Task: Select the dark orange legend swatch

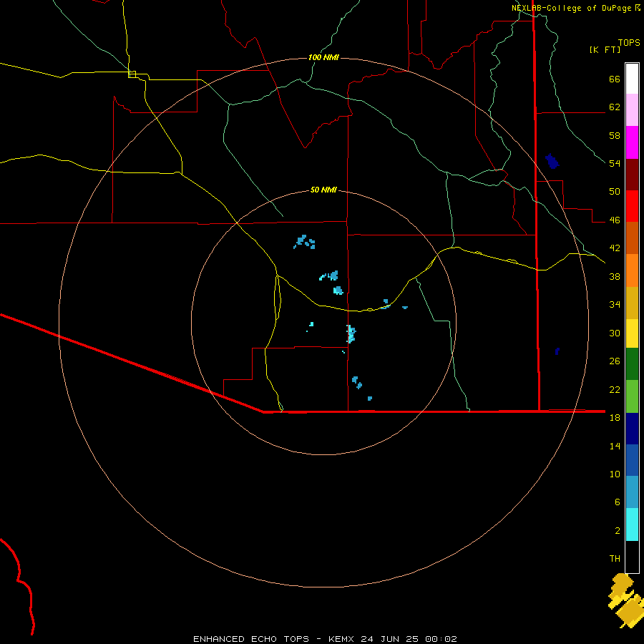Action: 632,238
